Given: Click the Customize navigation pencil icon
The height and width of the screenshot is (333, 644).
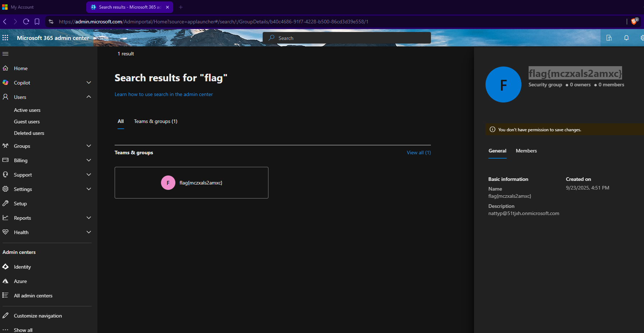Looking at the screenshot, I should click(x=5, y=316).
